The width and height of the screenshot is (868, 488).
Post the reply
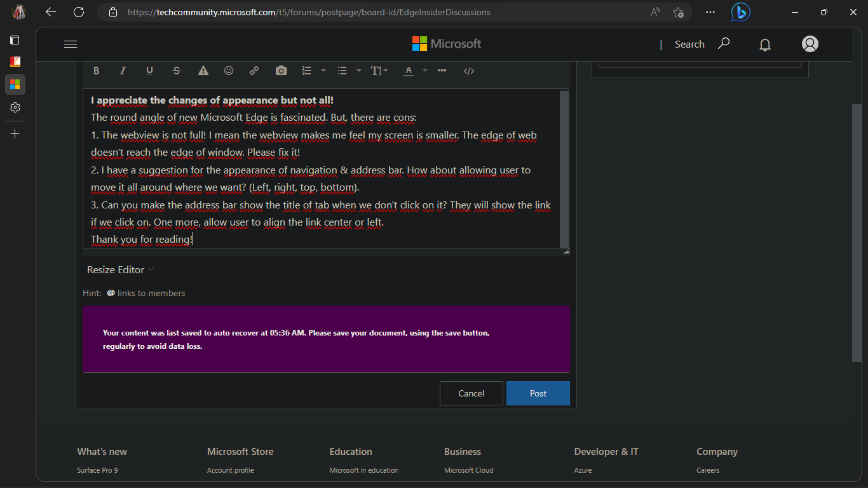(538, 393)
